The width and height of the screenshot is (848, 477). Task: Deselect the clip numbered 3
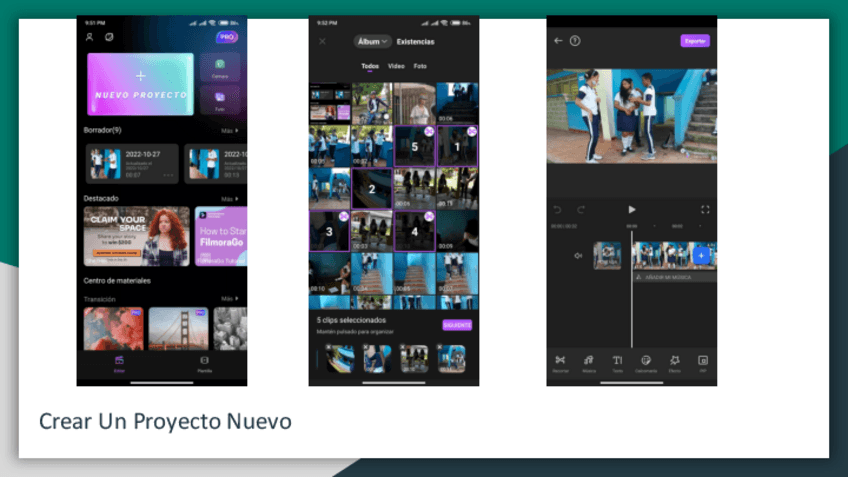tap(329, 230)
